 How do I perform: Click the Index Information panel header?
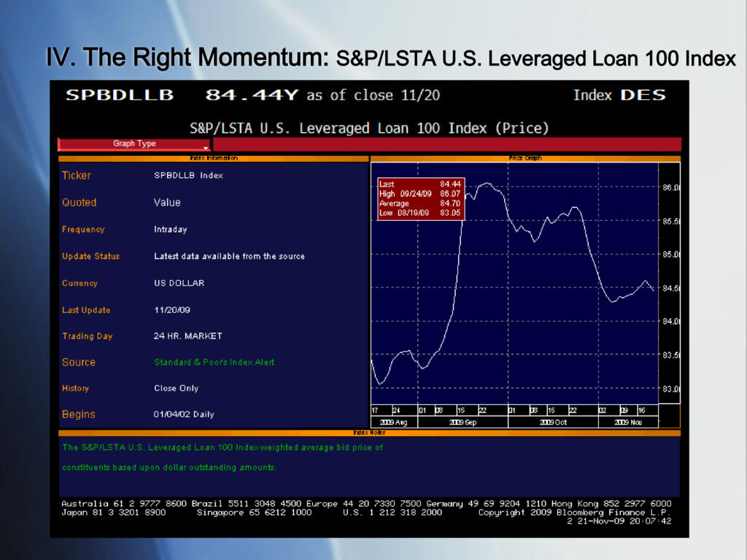coord(213,157)
